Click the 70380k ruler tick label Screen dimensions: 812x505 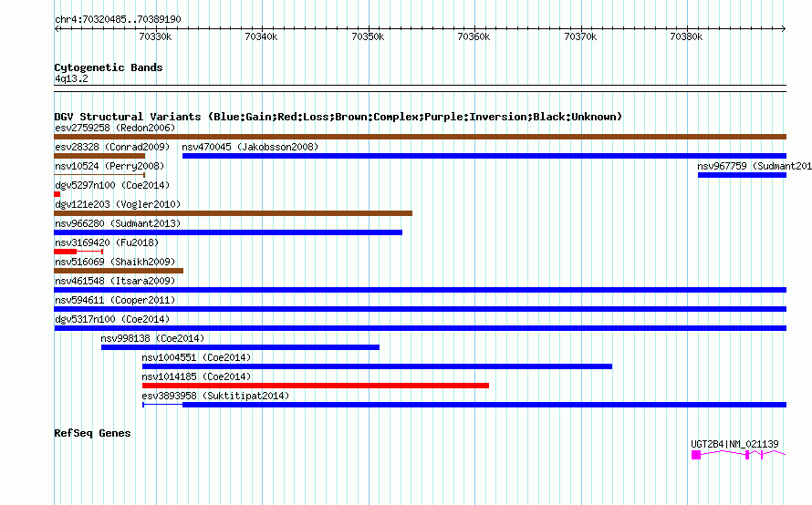click(x=686, y=36)
